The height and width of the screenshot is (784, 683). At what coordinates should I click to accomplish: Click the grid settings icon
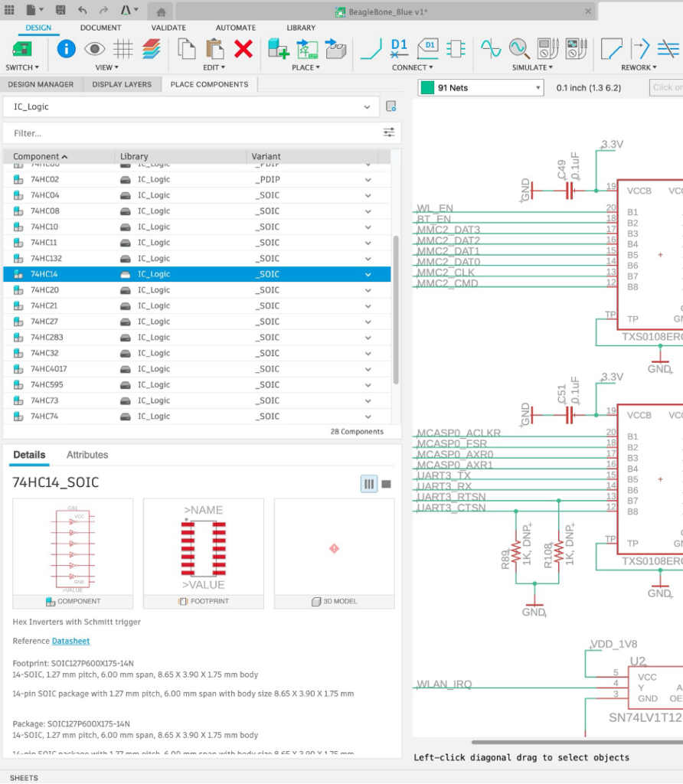[123, 49]
